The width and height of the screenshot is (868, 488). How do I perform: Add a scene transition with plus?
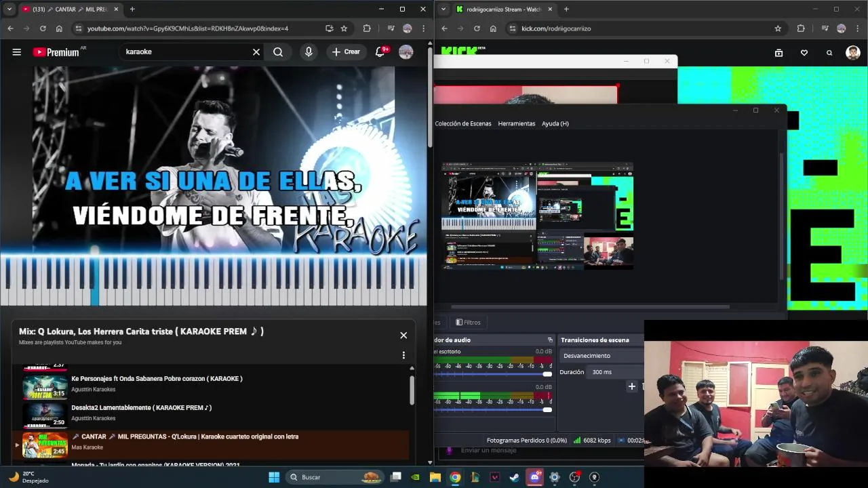[632, 386]
